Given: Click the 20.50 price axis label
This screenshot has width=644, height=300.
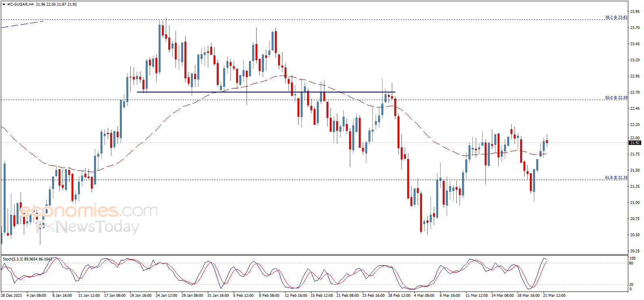Looking at the screenshot, I should click(635, 235).
